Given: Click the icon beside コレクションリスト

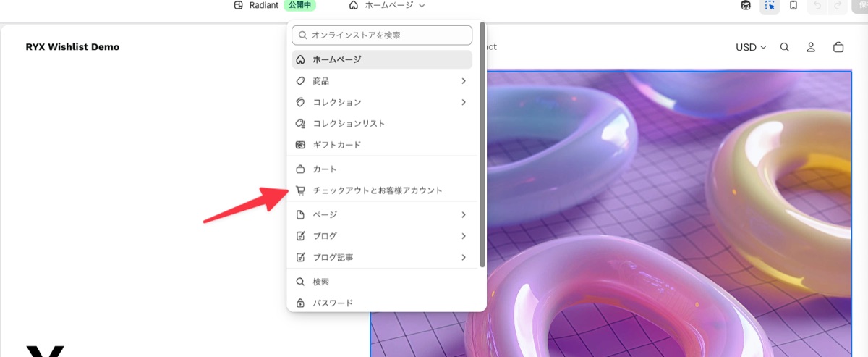Looking at the screenshot, I should (x=301, y=124).
